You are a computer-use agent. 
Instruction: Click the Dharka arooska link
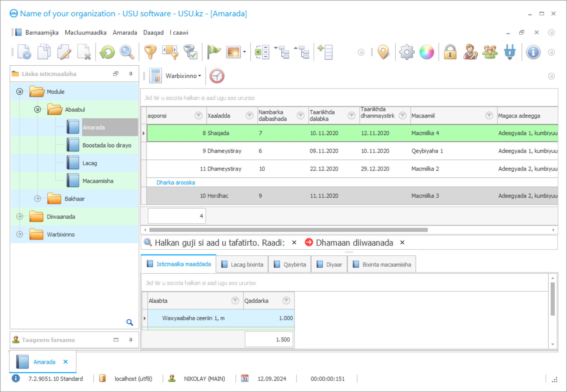[x=176, y=182]
